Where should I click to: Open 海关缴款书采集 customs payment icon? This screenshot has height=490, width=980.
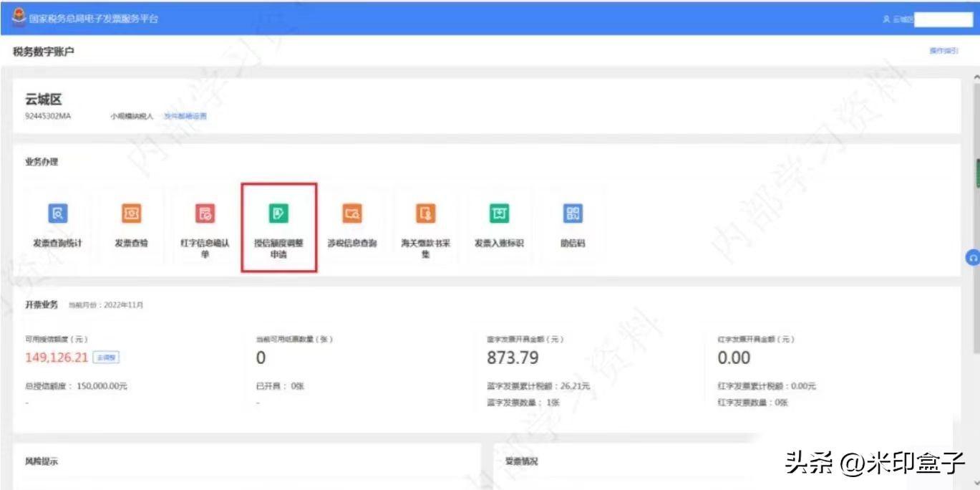[x=426, y=213]
